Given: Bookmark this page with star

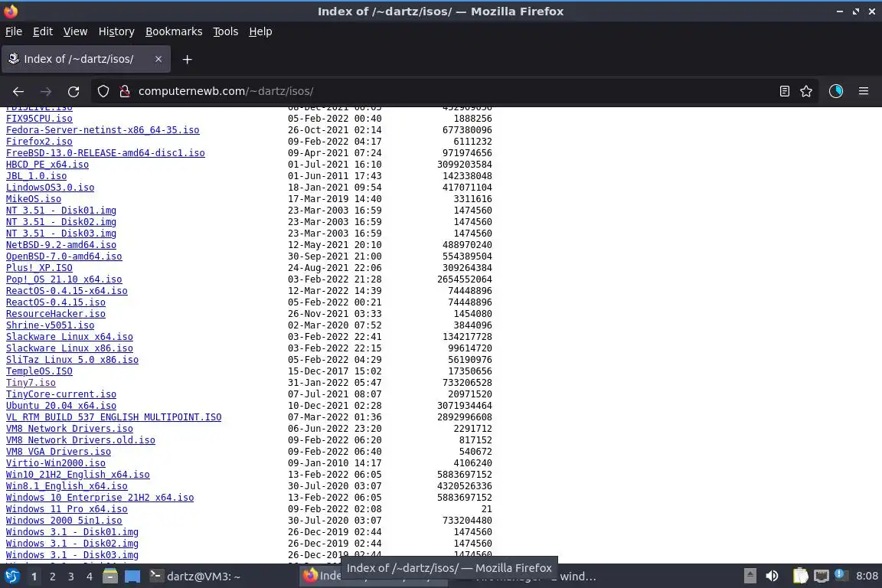Looking at the screenshot, I should click(x=806, y=91).
